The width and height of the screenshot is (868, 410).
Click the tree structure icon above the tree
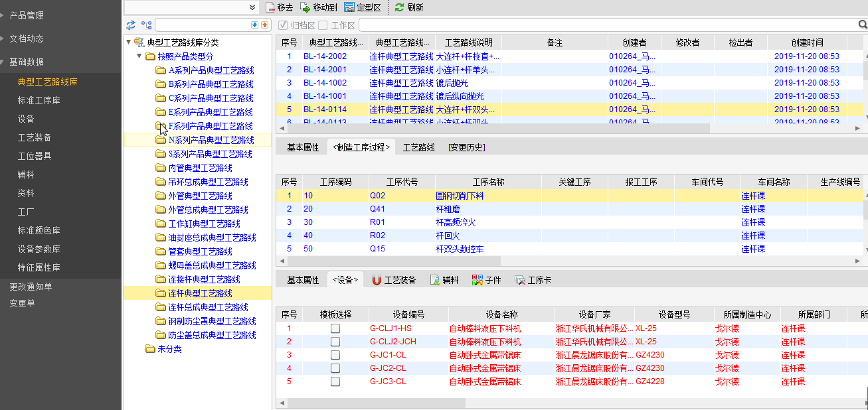click(147, 25)
